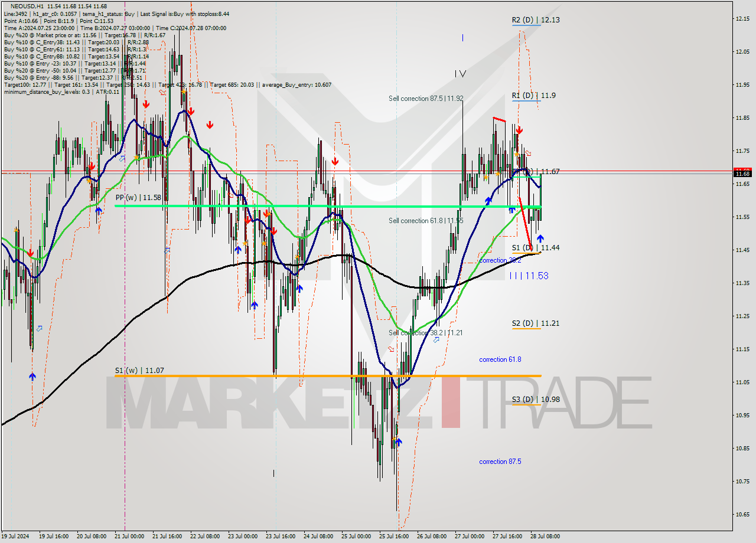Click the 12.15 price axis label
Screen dimensions: 756x543
[743, 19]
